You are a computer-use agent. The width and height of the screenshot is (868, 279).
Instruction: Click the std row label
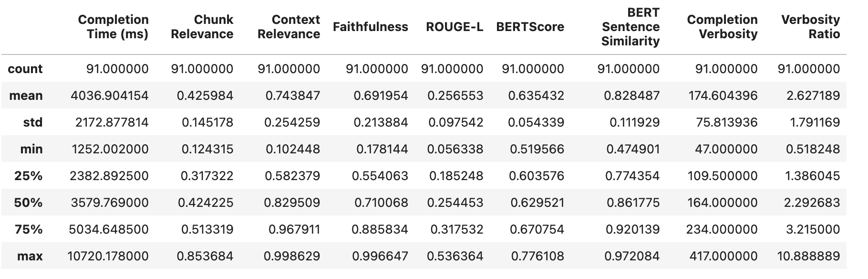pyautogui.click(x=32, y=122)
